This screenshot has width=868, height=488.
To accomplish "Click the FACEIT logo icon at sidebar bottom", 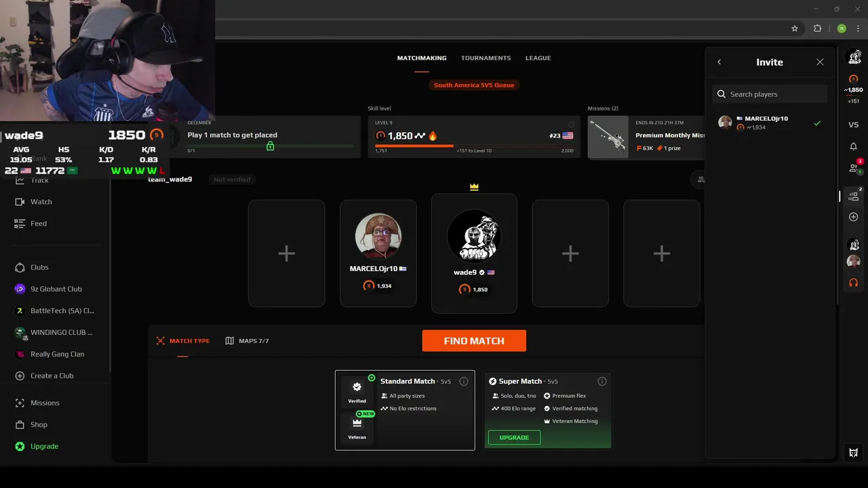I will [x=854, y=453].
